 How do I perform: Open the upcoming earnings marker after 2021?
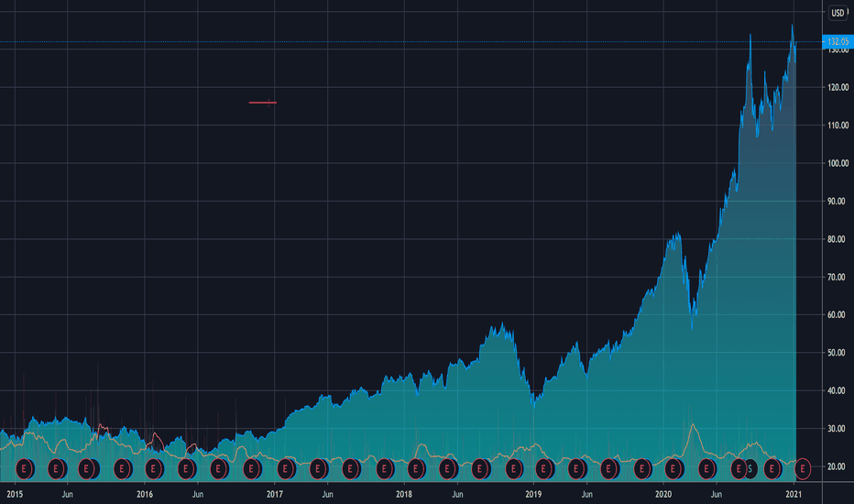point(803,468)
